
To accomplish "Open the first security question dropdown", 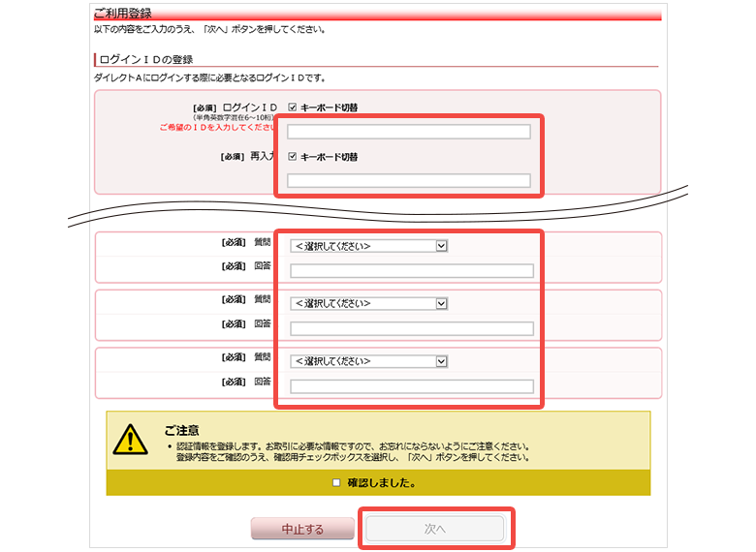I will [x=369, y=246].
